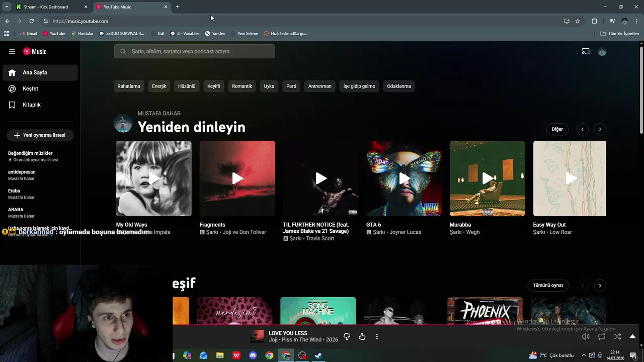This screenshot has width=644, height=362.
Task: Select the Uyku mood chip
Action: [269, 86]
